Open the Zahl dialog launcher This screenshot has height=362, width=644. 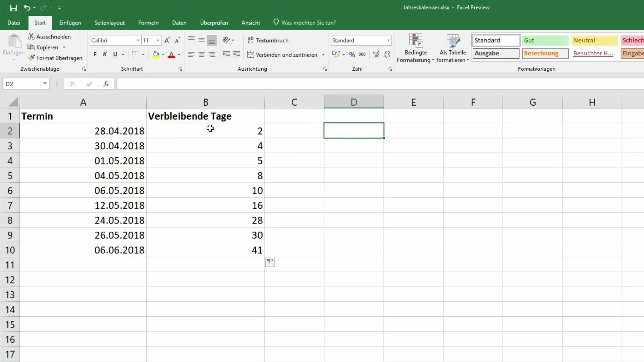[x=390, y=69]
